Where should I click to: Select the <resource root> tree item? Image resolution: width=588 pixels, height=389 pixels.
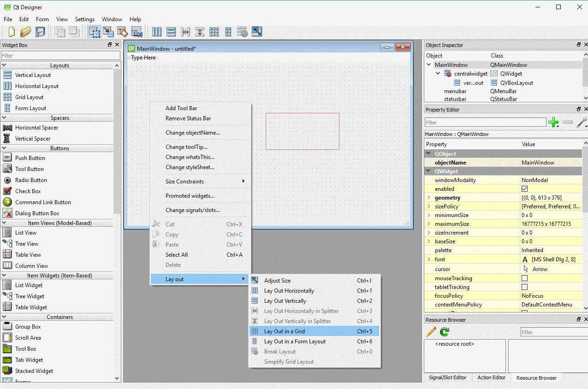pyautogui.click(x=454, y=344)
